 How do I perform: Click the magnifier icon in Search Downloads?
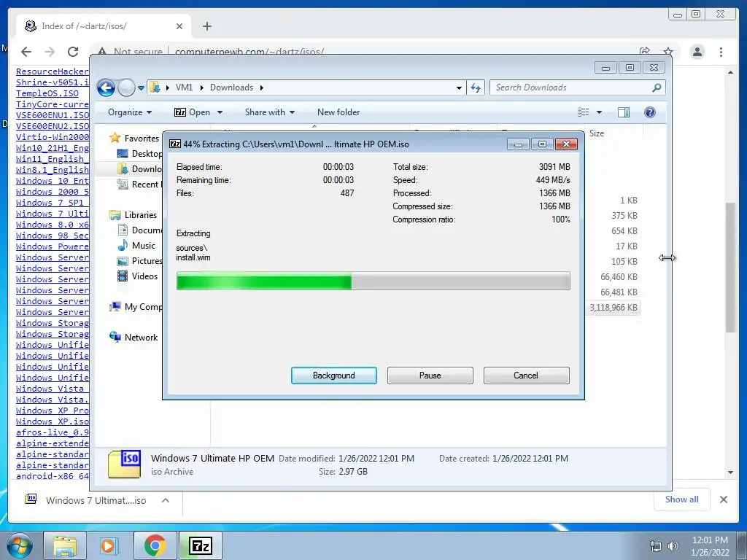[657, 87]
